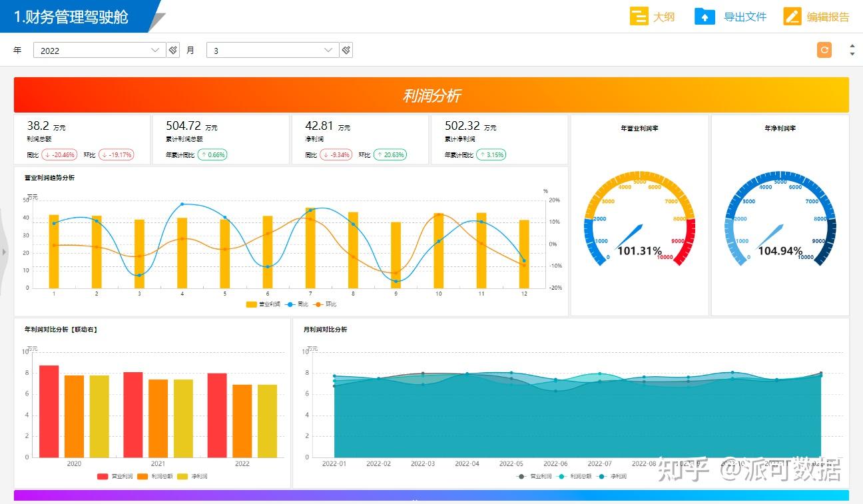
Task: Click the 年净利润率 gauge needle
Action: pos(769,236)
